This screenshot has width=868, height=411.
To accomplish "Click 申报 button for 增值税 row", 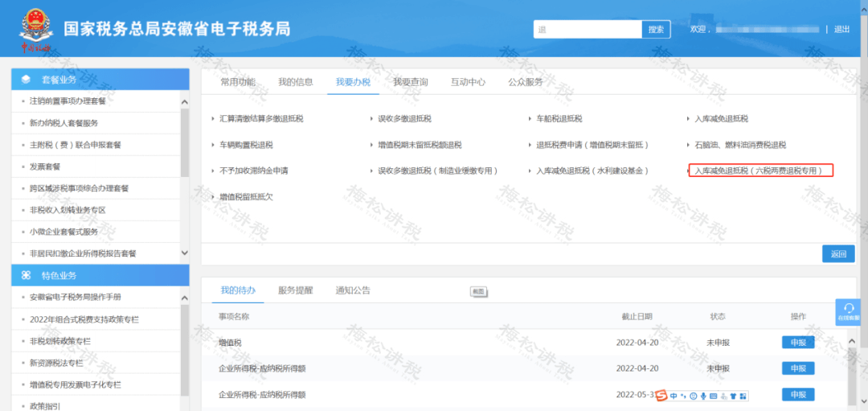I will [x=798, y=343].
